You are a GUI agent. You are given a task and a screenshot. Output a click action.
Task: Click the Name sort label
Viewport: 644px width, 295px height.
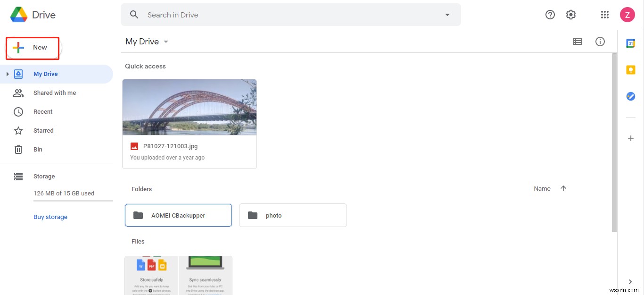tap(542, 189)
